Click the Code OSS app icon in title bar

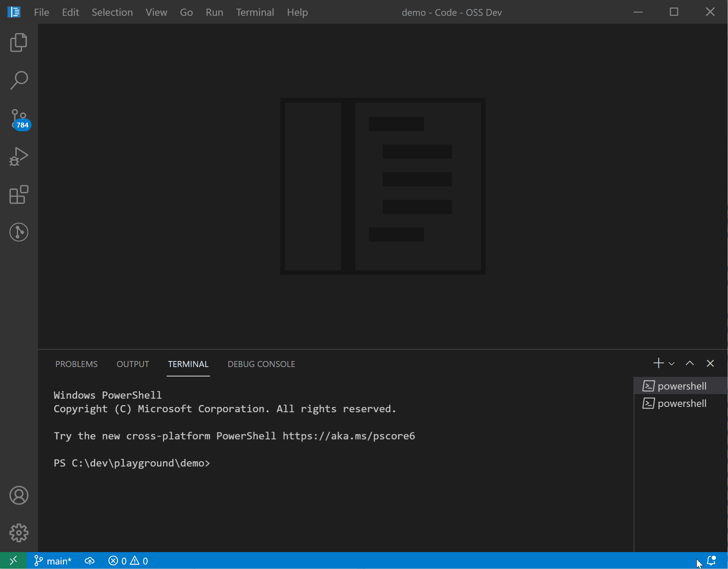(14, 12)
